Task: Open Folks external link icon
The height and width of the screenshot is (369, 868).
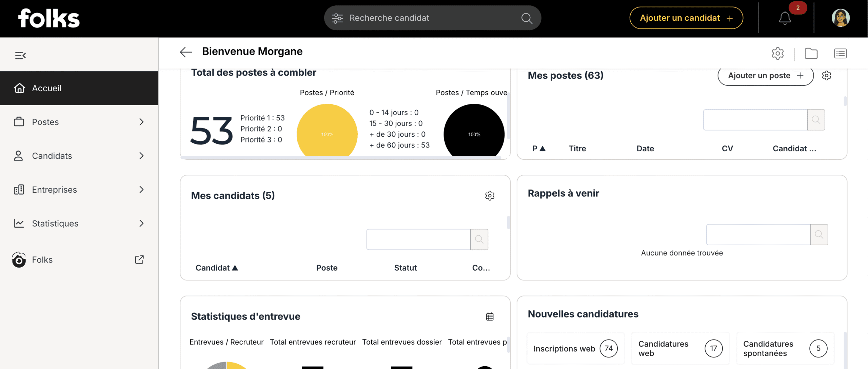Action: click(x=139, y=259)
